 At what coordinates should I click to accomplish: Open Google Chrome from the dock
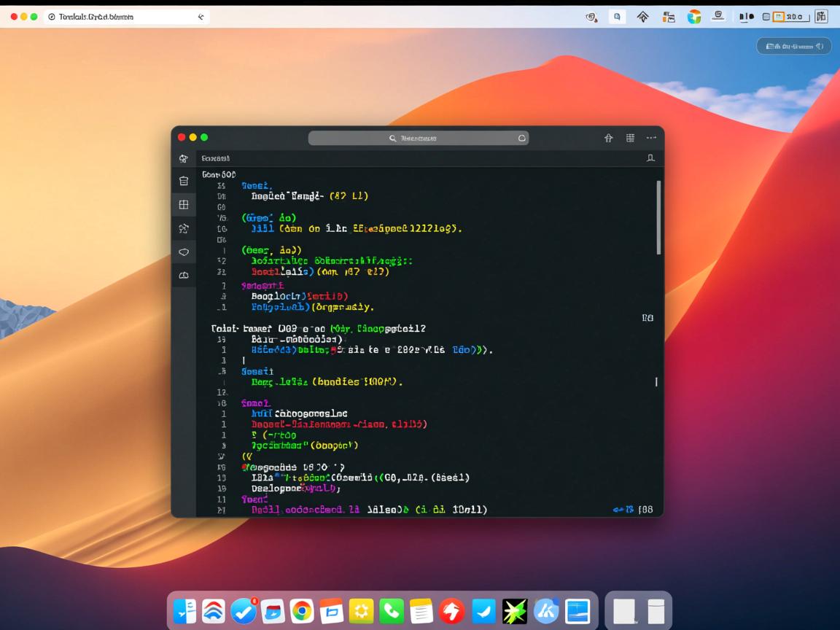tap(302, 611)
